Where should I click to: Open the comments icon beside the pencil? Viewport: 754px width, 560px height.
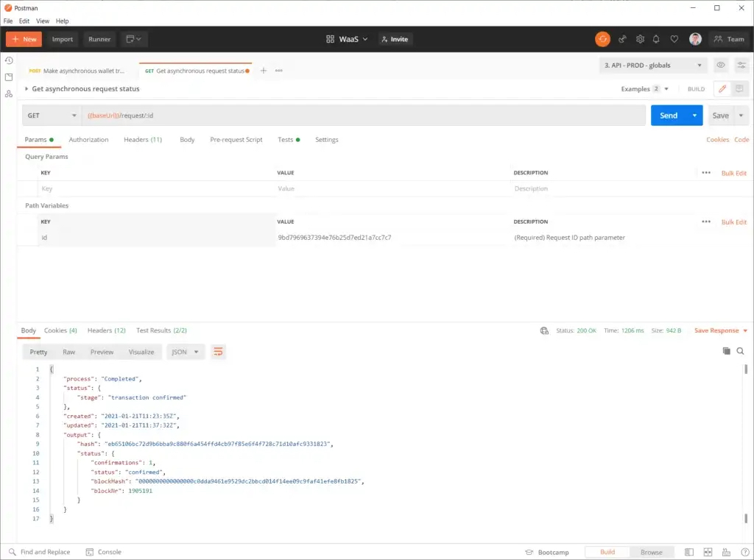pyautogui.click(x=739, y=88)
